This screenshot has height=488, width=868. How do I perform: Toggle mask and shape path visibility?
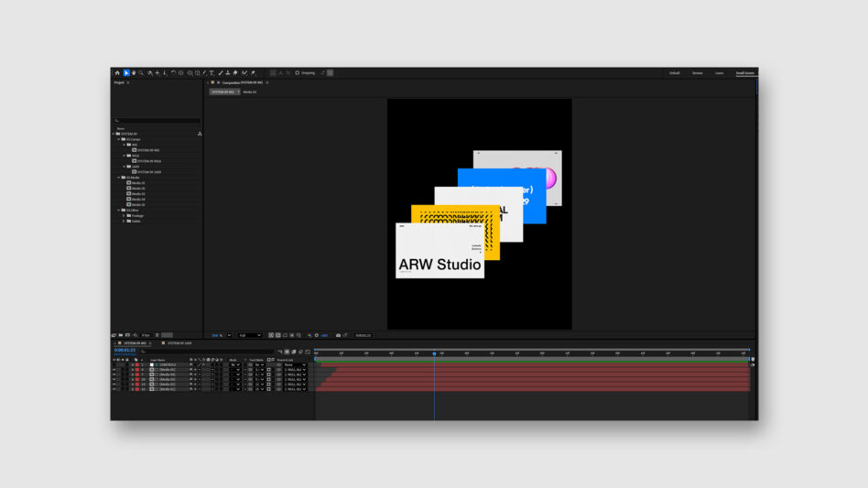click(285, 335)
